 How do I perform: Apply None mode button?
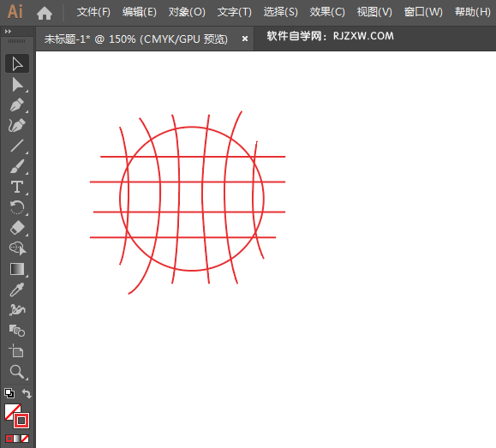pos(25,439)
